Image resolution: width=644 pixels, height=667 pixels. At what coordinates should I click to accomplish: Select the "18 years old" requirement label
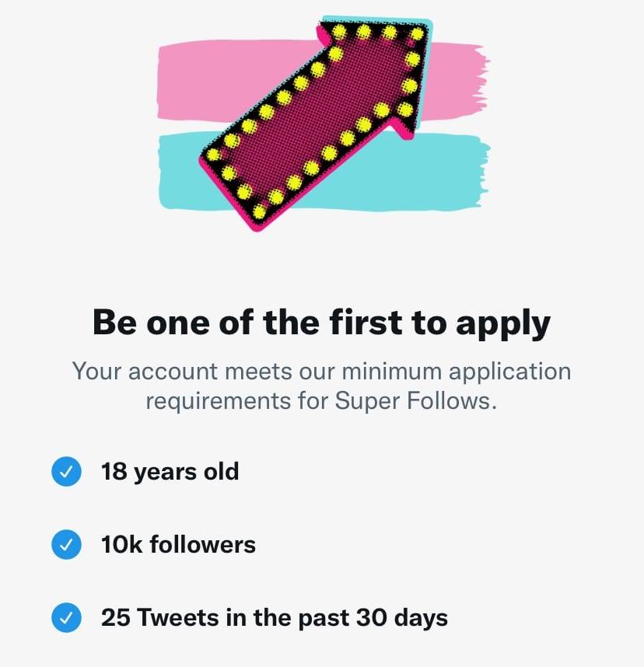coord(170,471)
